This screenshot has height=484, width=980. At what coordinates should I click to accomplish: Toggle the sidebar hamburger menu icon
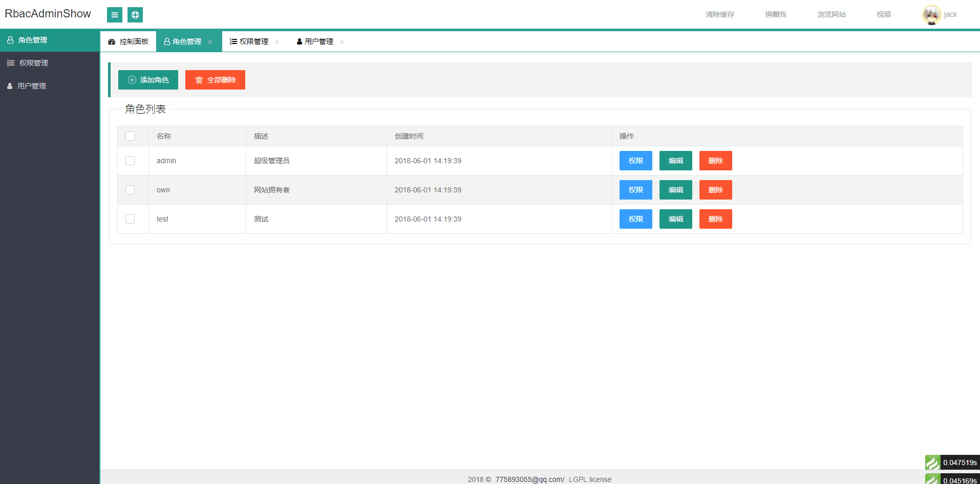(x=114, y=15)
